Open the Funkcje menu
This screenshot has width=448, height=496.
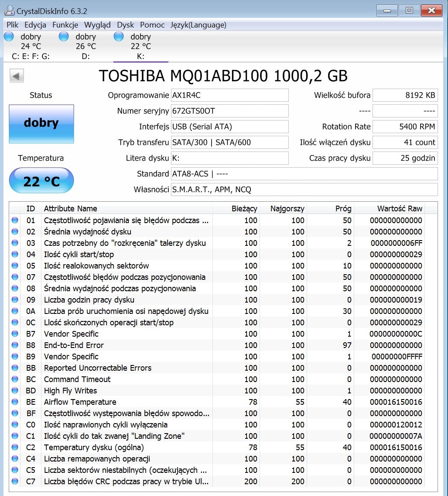[x=65, y=25]
